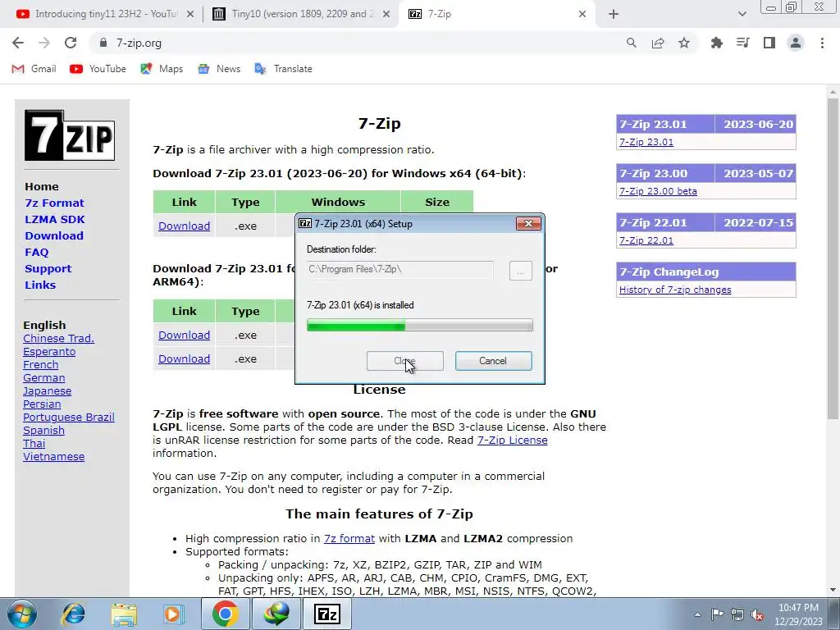The width and height of the screenshot is (840, 630).
Task: Switch language to Vietnamese
Action: (x=53, y=457)
